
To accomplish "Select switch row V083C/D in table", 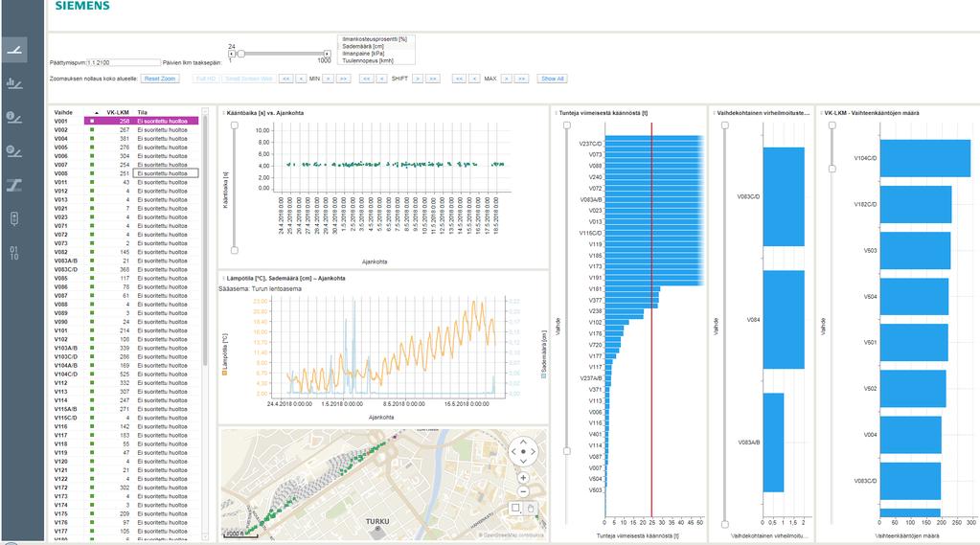I will (x=125, y=269).
